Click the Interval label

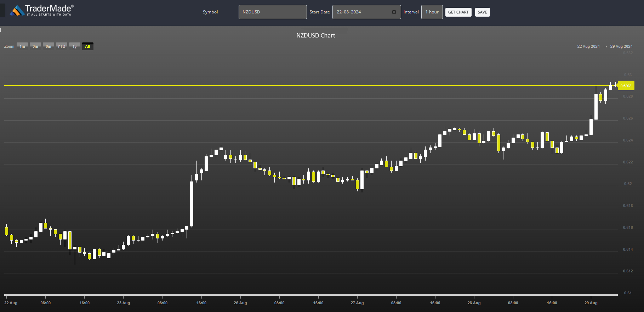point(411,12)
